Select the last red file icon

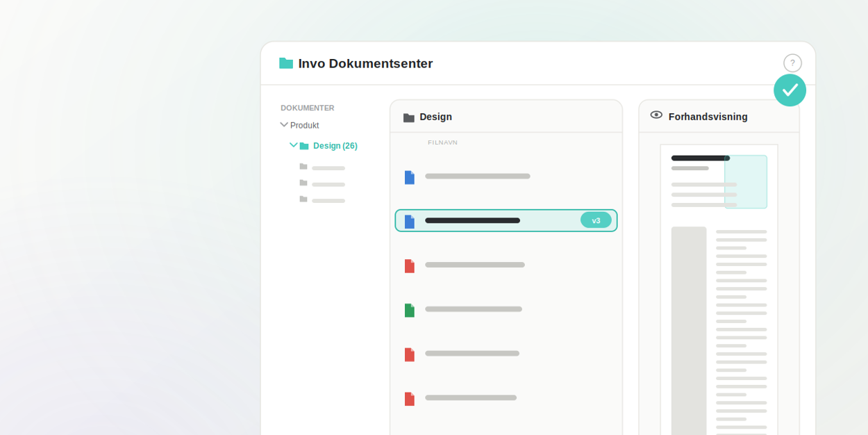(410, 399)
